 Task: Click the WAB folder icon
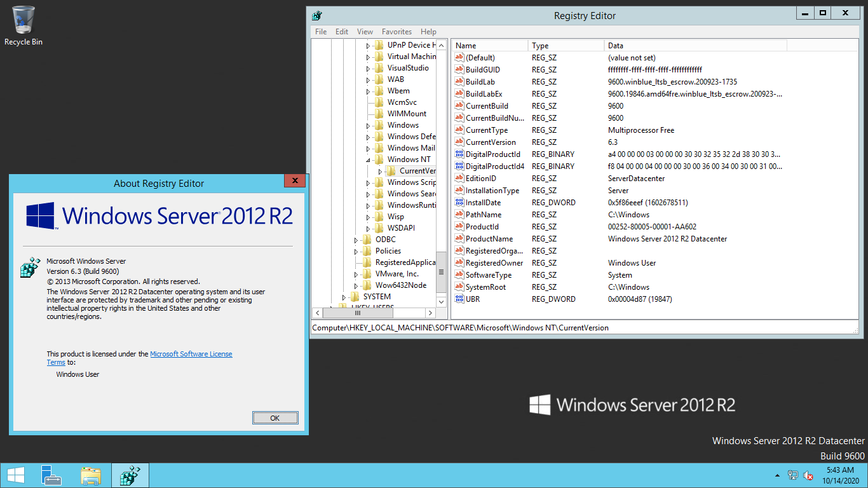coord(379,79)
